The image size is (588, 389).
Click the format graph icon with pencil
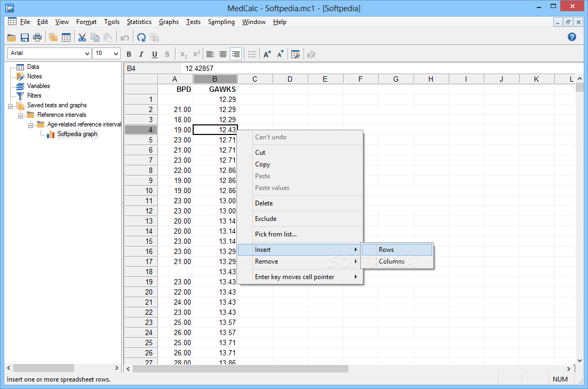coord(311,54)
